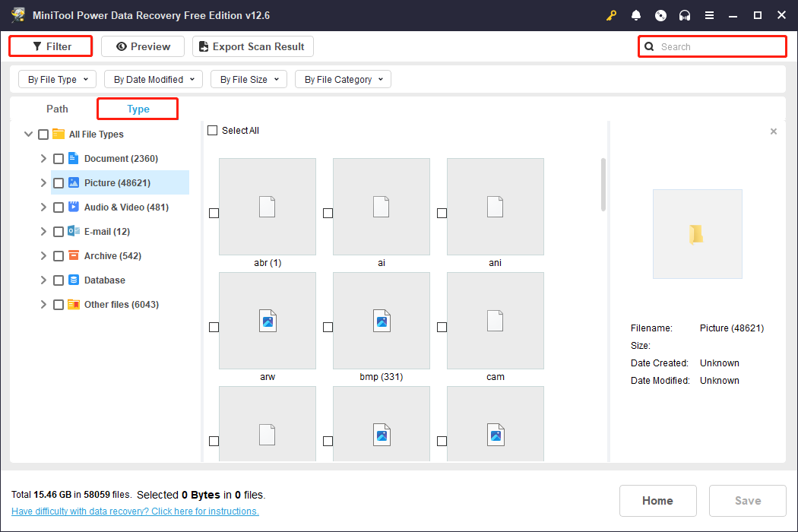Image resolution: width=798 pixels, height=532 pixels.
Task: Enable the Select All checkbox
Action: point(213,130)
